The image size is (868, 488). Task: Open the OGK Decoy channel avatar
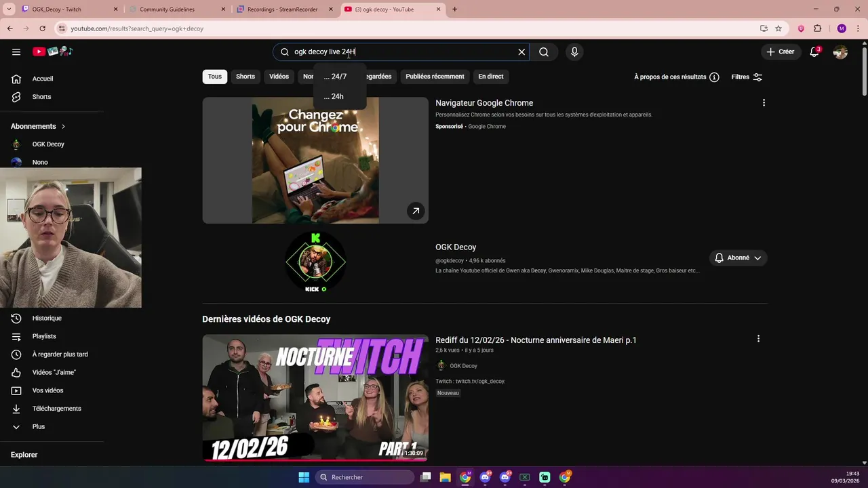315,262
